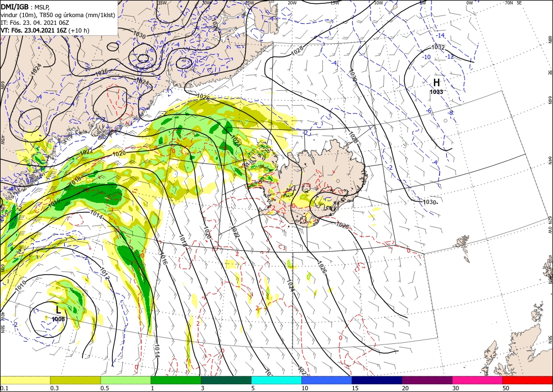553x392 pixels.
Task: Click the 35W longitude label
Action: click(162, 3)
